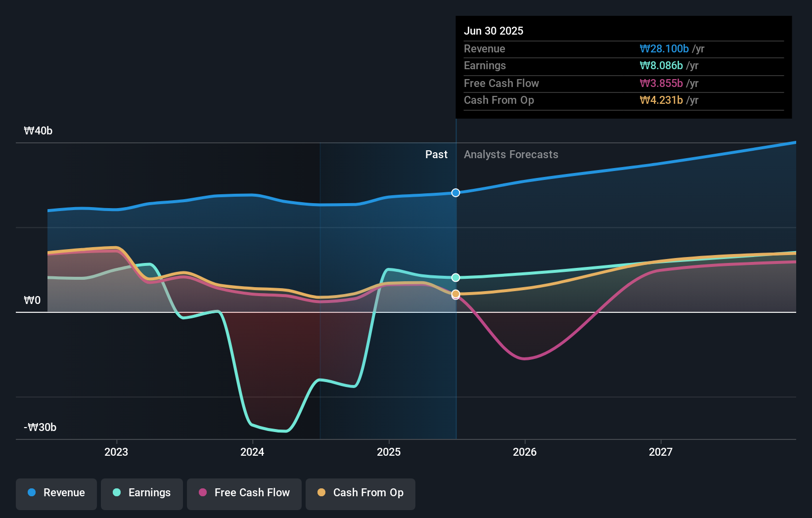Select the Past section of the chart
812x518 pixels.
pos(436,154)
